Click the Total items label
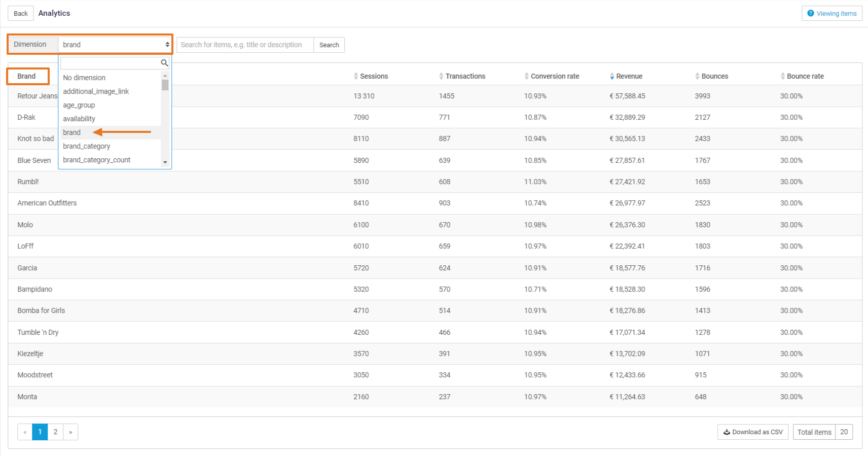The image size is (868, 457). point(814,432)
